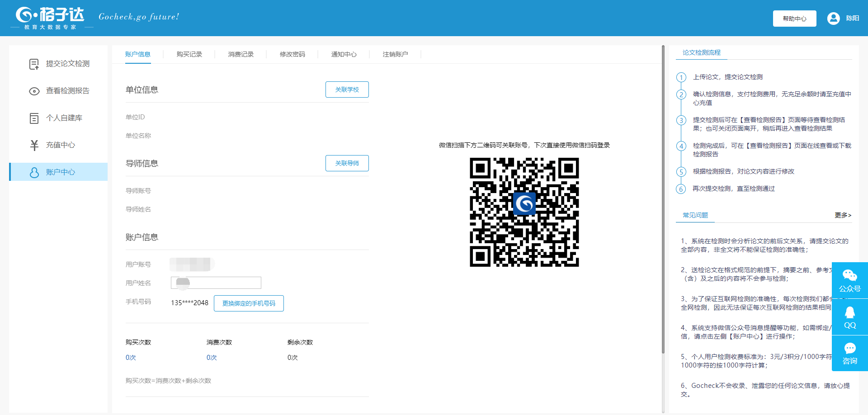Image resolution: width=868 pixels, height=415 pixels.
Task: Click the 单位ID label
Action: point(135,117)
